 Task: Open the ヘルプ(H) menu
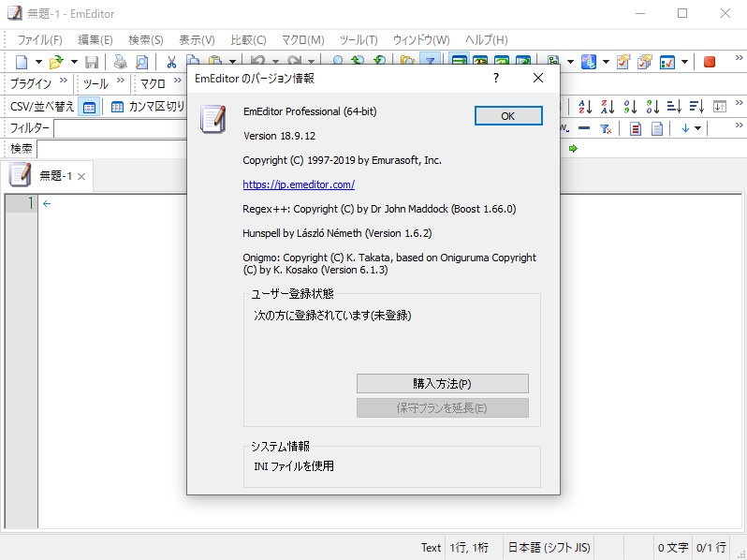(487, 40)
